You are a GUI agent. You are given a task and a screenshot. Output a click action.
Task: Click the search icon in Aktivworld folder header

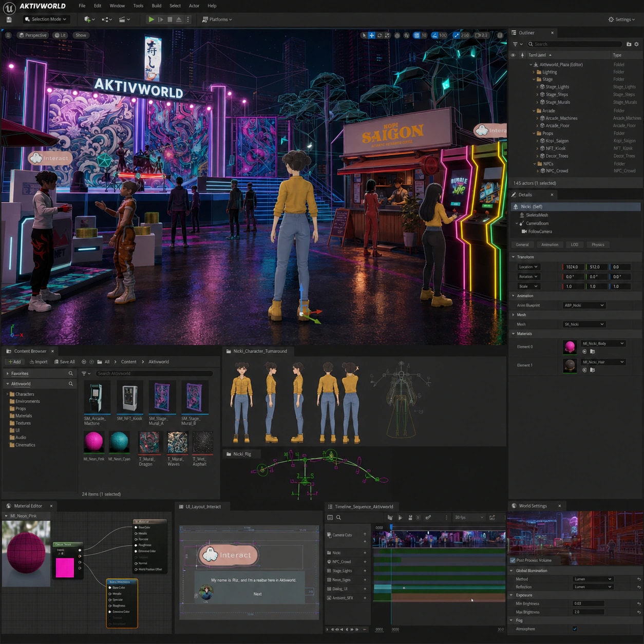[x=71, y=384]
